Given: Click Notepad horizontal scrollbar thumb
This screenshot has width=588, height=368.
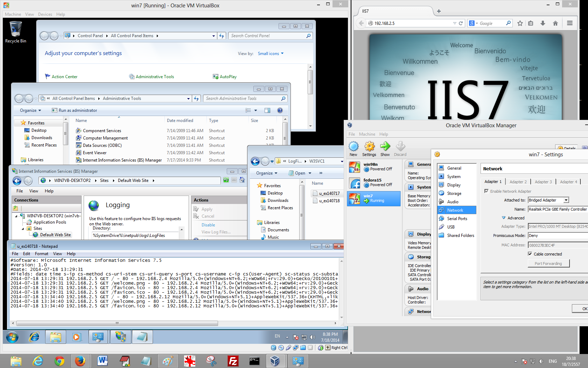Looking at the screenshot, I should click(117, 323).
